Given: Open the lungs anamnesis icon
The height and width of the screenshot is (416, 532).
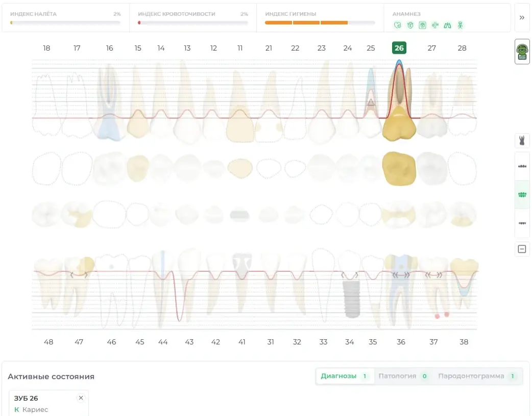Looking at the screenshot, I should (x=448, y=25).
